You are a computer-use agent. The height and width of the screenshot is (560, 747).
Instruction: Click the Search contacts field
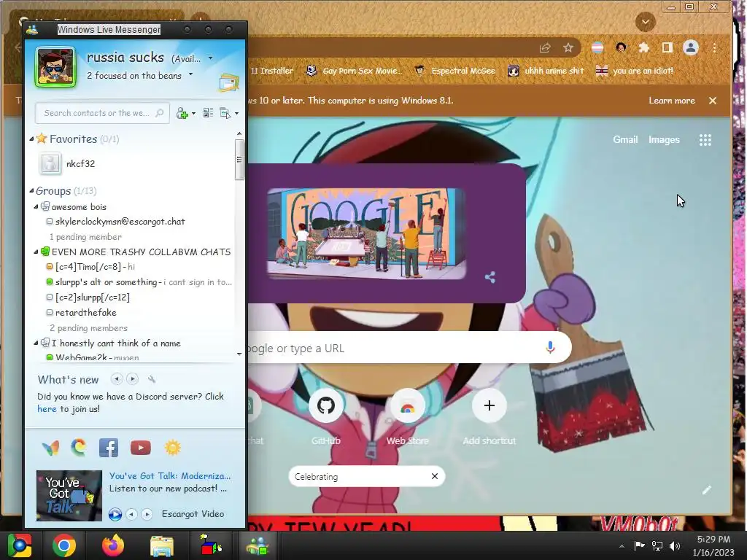pos(102,113)
